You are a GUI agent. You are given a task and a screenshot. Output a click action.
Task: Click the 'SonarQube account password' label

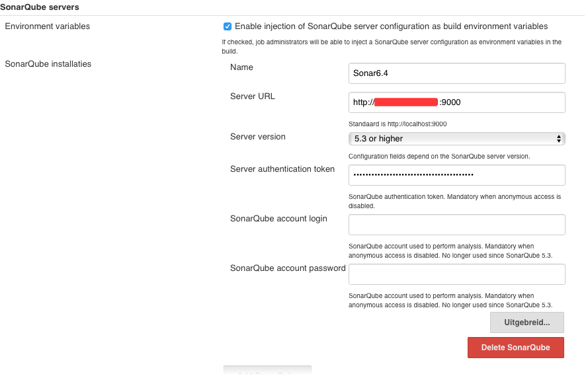(x=288, y=268)
